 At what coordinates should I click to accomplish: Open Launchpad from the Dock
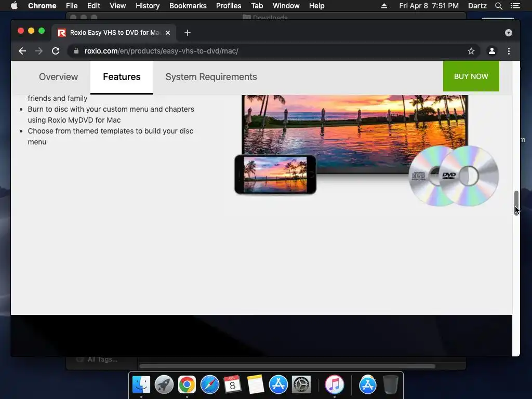[x=164, y=385]
